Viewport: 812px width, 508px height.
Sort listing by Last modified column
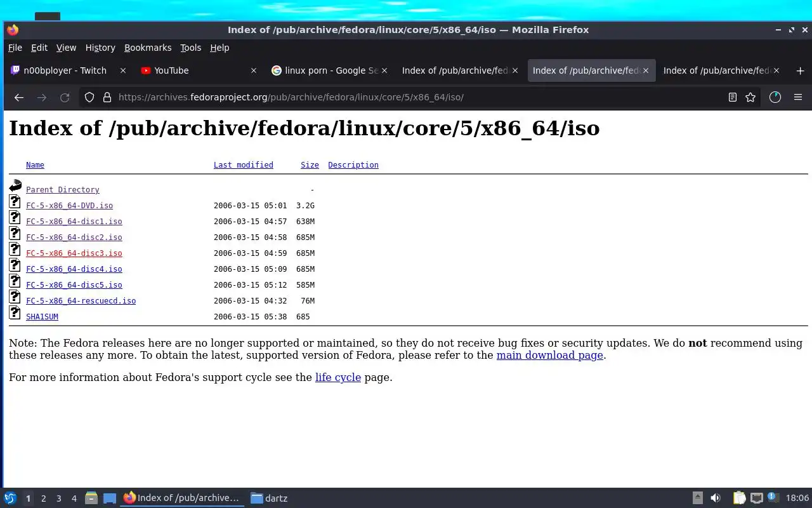click(x=243, y=165)
